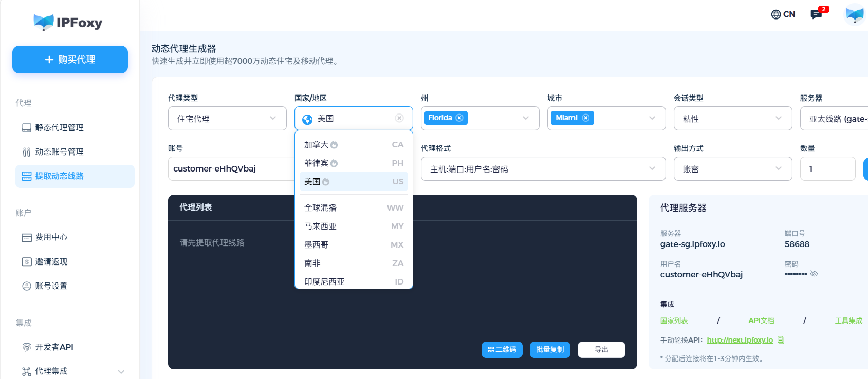868x379 pixels.
Task: Click the hot flame icon next to 加拿大
Action: click(x=334, y=145)
